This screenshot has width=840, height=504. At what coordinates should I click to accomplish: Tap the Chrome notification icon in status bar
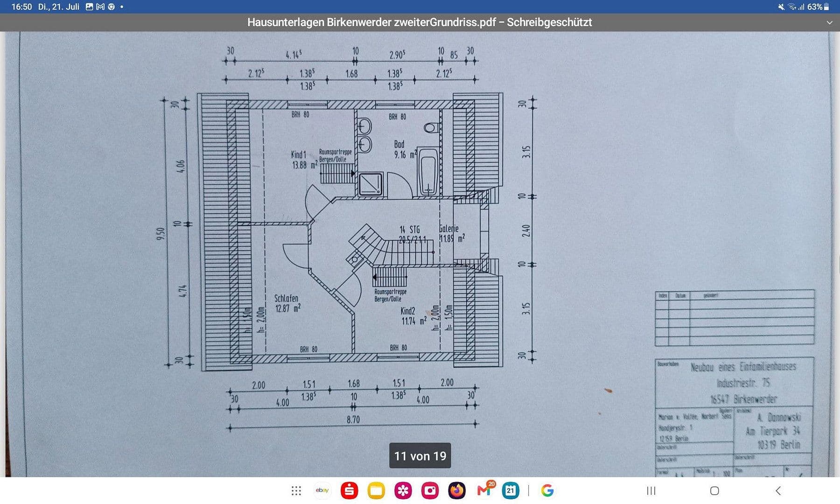[x=111, y=7]
